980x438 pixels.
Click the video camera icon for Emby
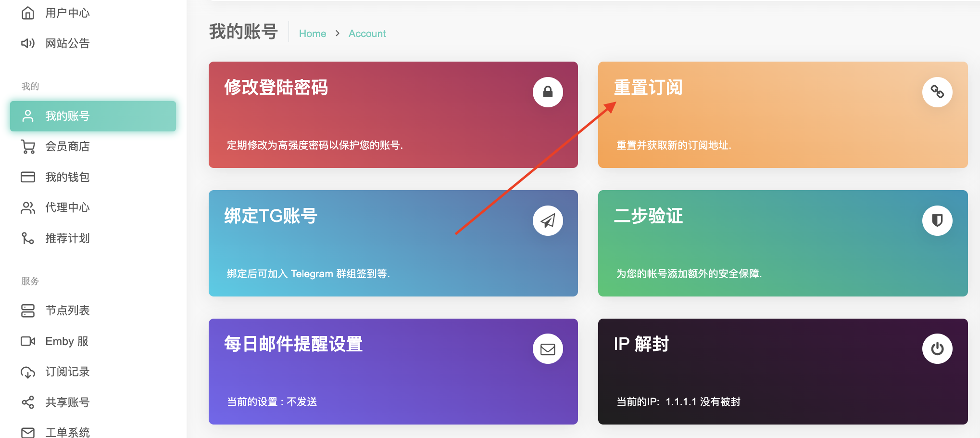28,341
